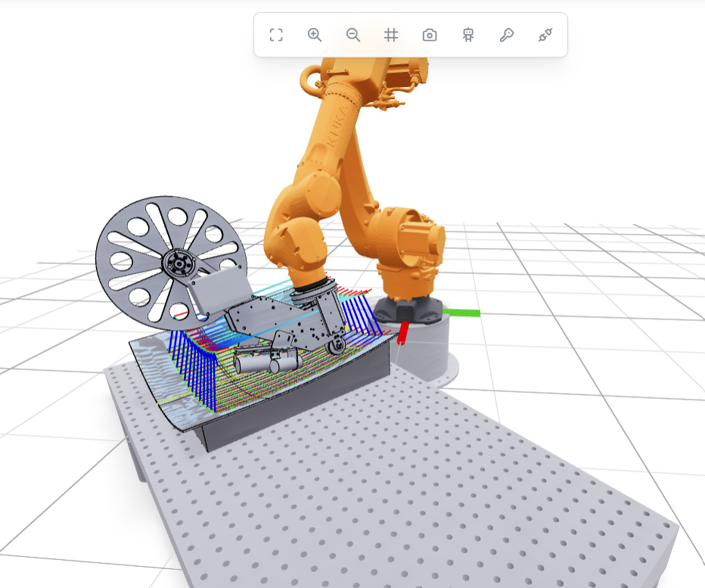Click the key icon in toolbar

pyautogui.click(x=507, y=35)
